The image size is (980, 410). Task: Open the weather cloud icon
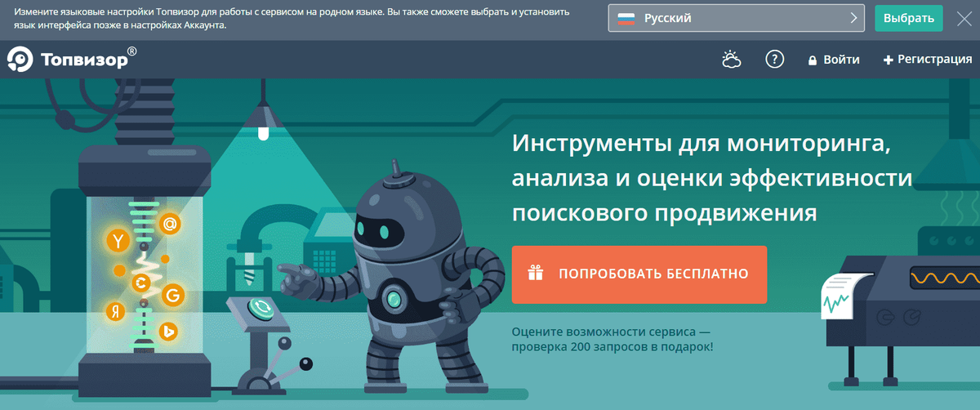(x=731, y=60)
